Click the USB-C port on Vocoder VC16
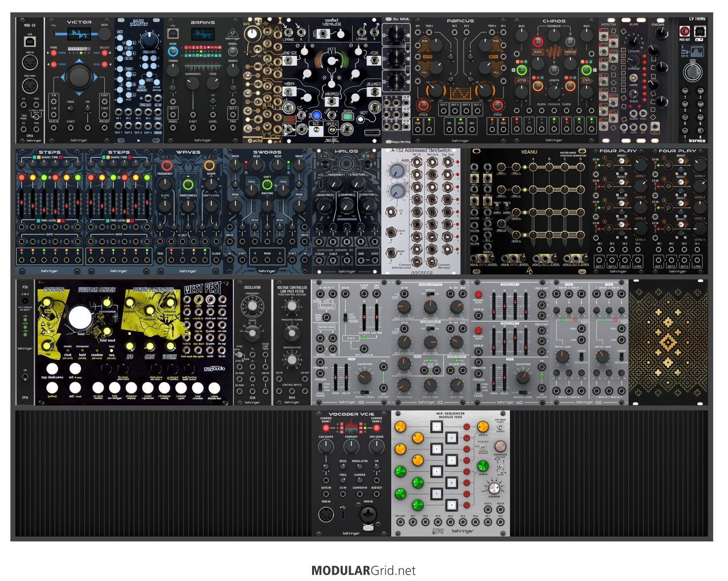The image size is (728, 581). [x=343, y=514]
